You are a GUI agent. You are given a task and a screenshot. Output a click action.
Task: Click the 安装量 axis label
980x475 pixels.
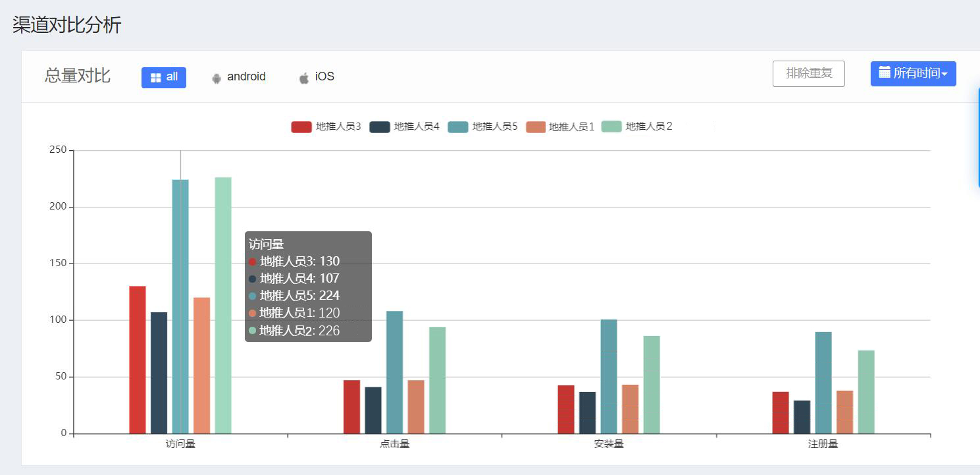(x=609, y=444)
